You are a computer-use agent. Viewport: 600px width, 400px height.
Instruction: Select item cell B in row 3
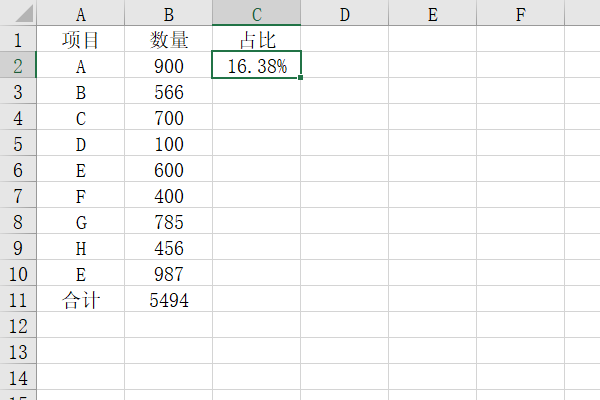pyautogui.click(x=80, y=91)
